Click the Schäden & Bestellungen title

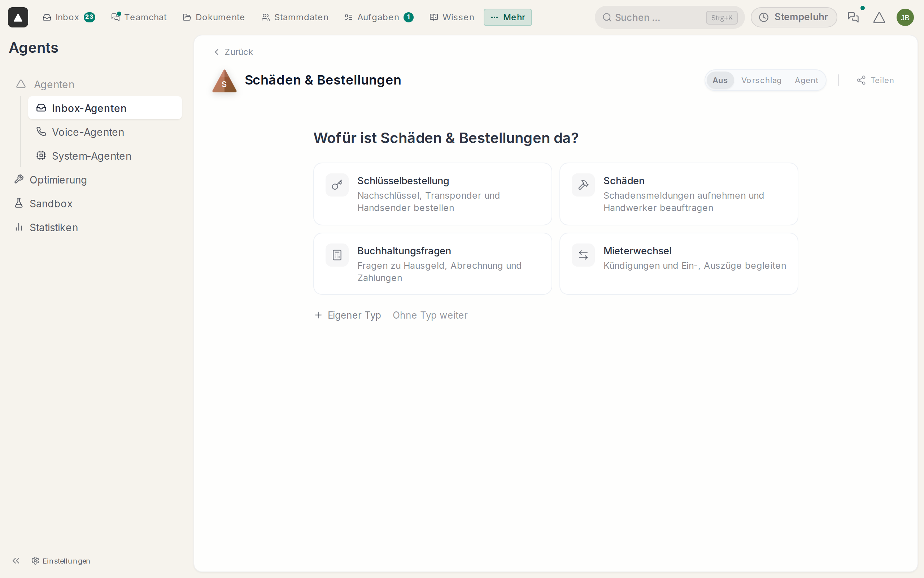click(x=323, y=80)
